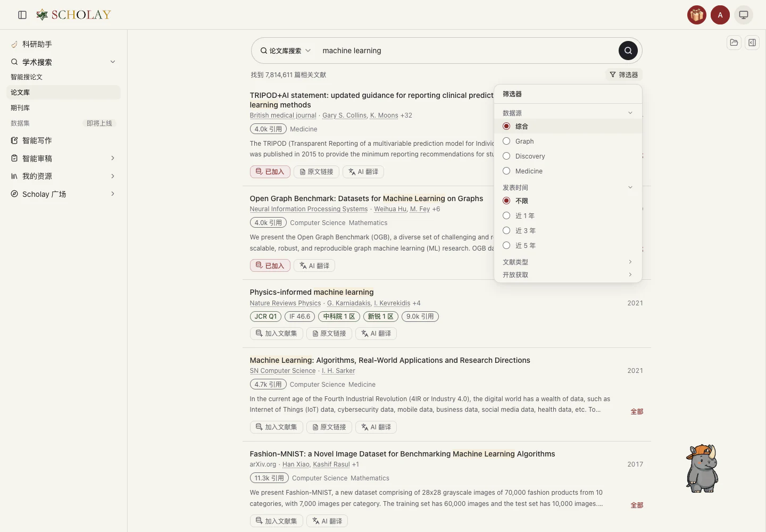This screenshot has width=766, height=532.
Task: Expand the 开放获取 filter section
Action: [630, 275]
